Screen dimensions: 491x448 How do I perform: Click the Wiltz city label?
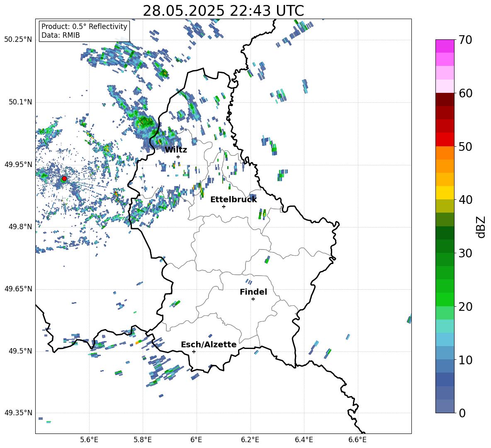[176, 150]
